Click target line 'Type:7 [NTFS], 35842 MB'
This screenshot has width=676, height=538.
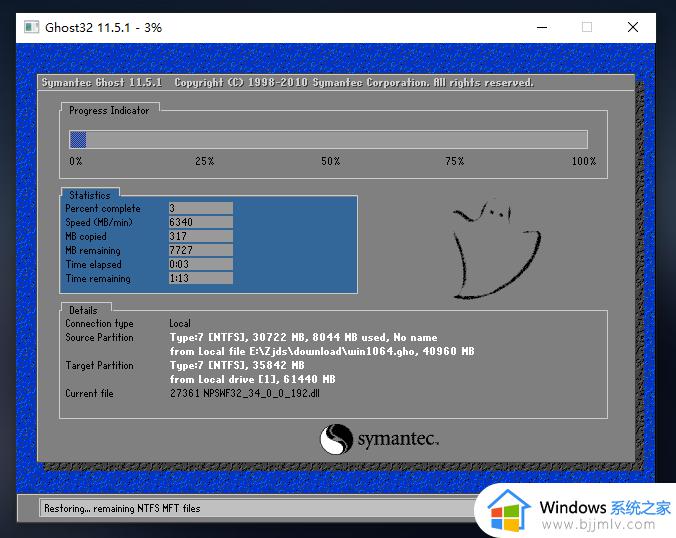(237, 365)
